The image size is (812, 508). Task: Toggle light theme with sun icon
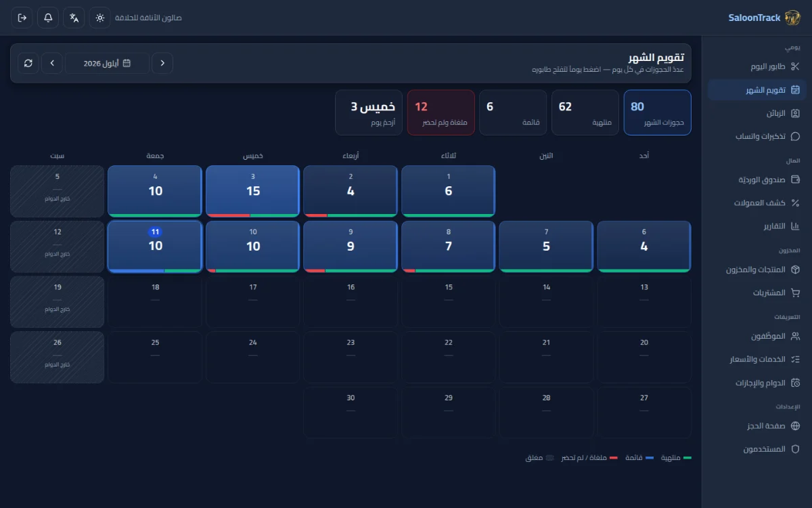99,18
